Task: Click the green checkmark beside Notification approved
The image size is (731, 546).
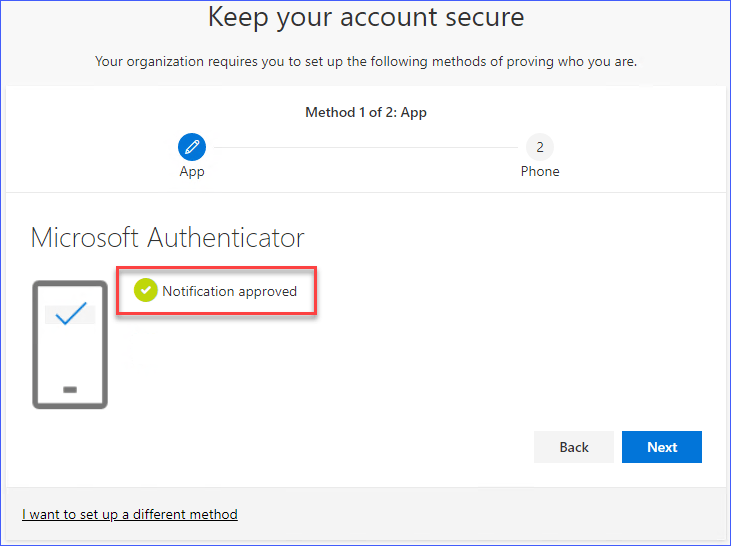Action: [x=146, y=291]
